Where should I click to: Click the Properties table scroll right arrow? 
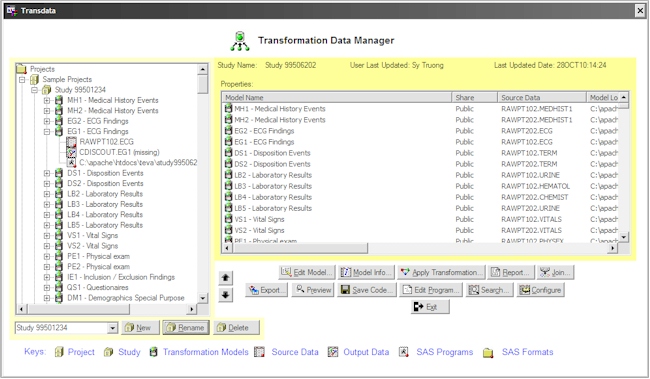(x=613, y=248)
